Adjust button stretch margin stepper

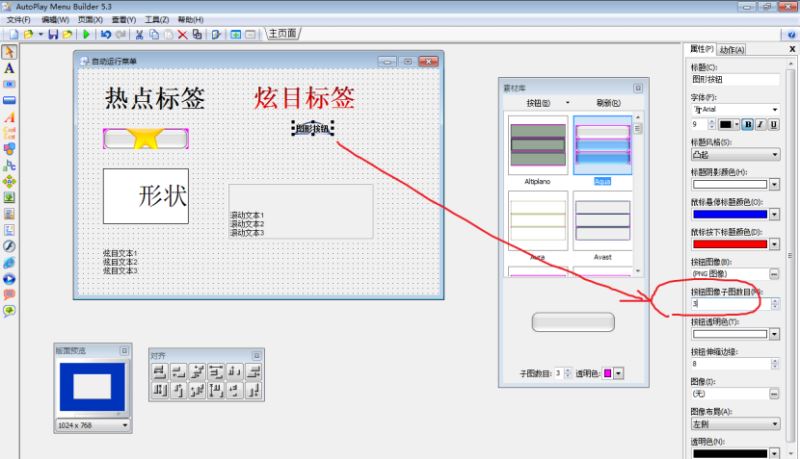click(775, 364)
